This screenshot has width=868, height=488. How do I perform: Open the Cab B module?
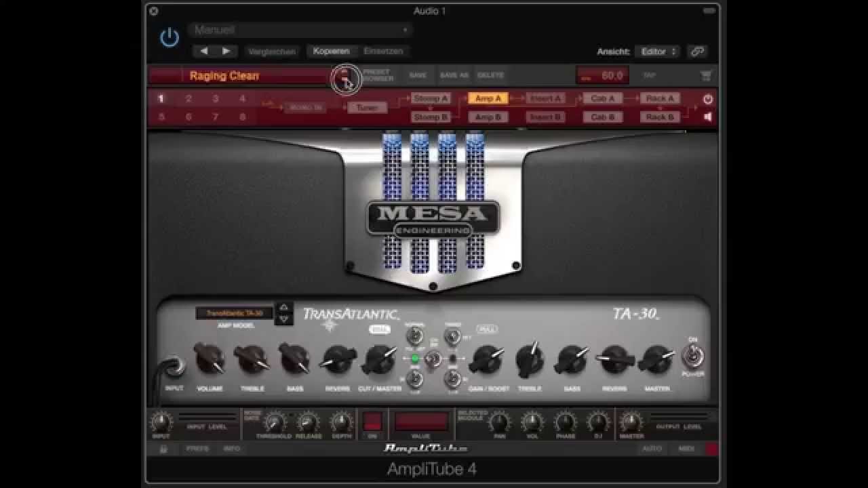pos(602,117)
